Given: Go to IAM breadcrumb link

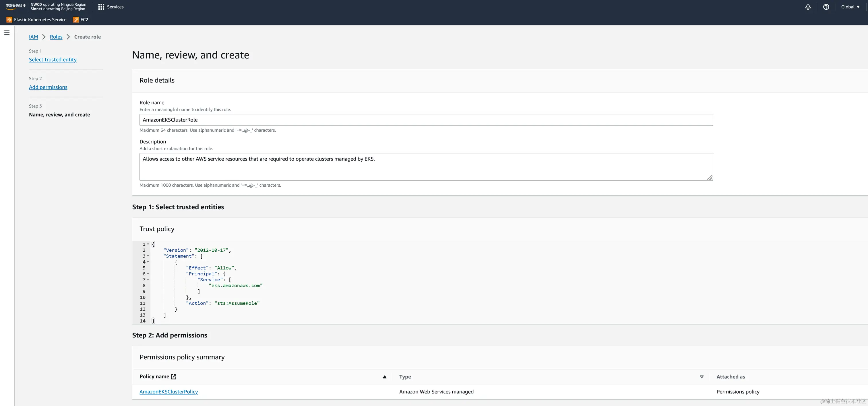Looking at the screenshot, I should (x=33, y=37).
